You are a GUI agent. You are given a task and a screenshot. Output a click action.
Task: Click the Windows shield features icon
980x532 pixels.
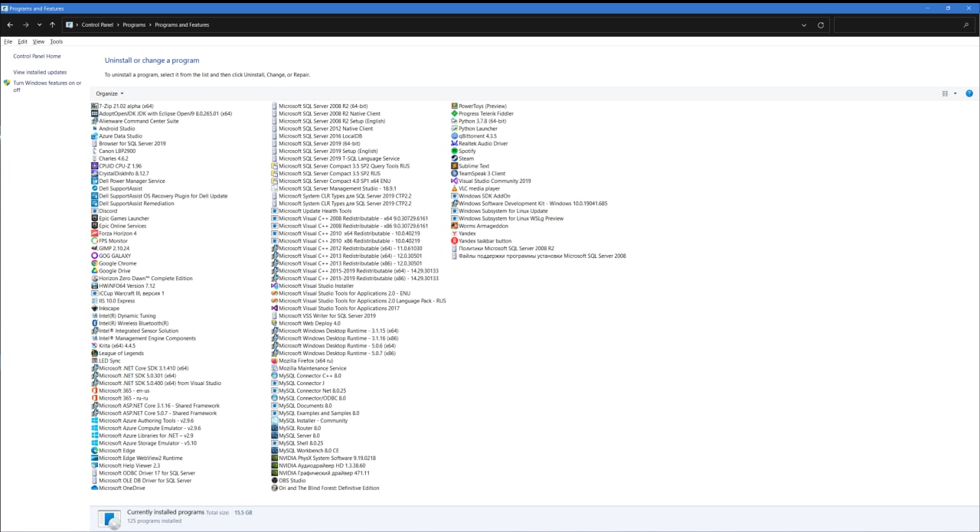coord(8,83)
